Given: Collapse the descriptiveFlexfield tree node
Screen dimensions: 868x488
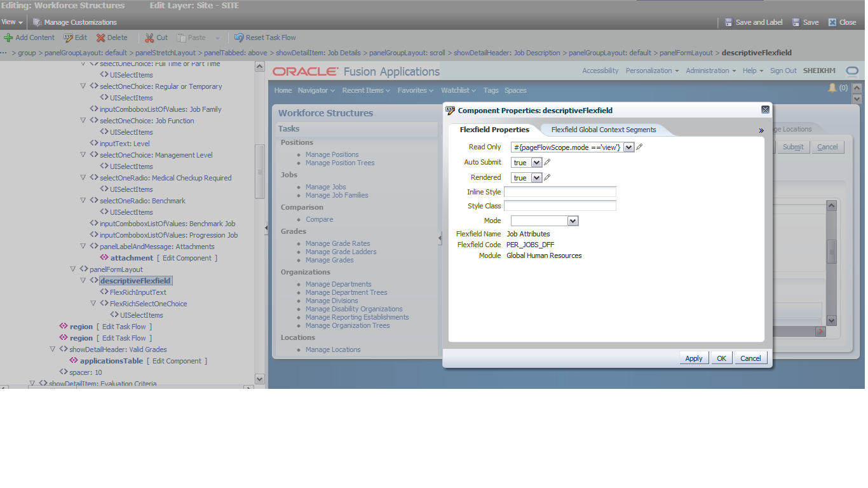Looking at the screenshot, I should [83, 280].
